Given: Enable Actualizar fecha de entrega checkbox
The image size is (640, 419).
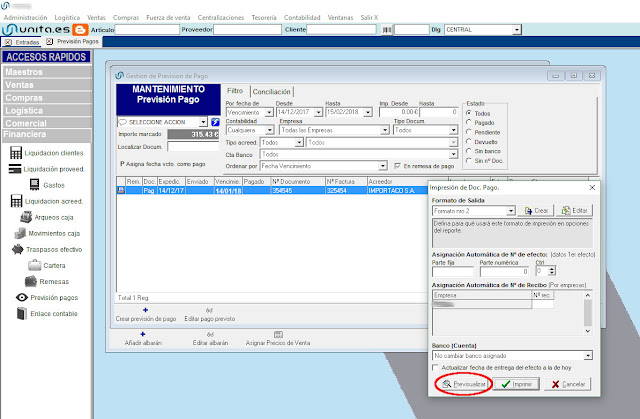Looking at the screenshot, I should [436, 368].
